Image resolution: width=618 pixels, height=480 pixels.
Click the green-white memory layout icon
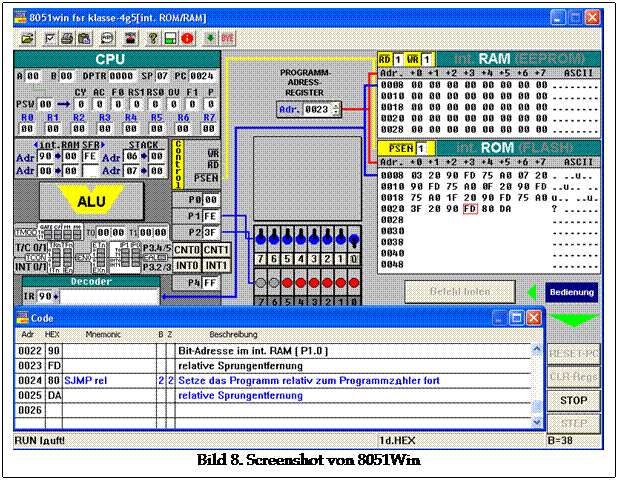click(x=170, y=39)
